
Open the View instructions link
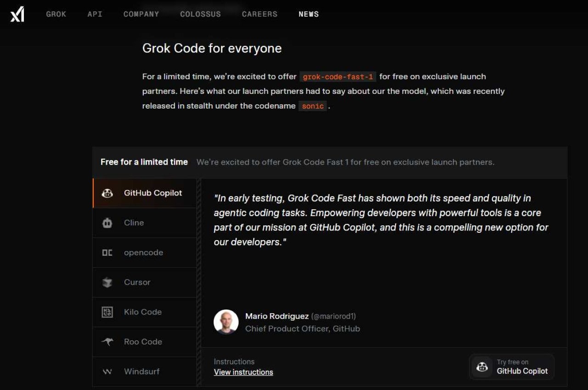tap(243, 372)
